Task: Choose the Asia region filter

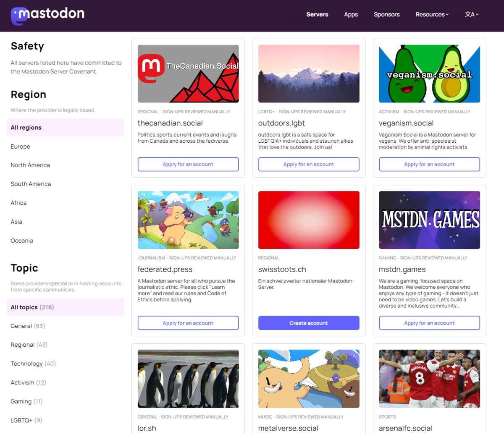Action: 16,222
